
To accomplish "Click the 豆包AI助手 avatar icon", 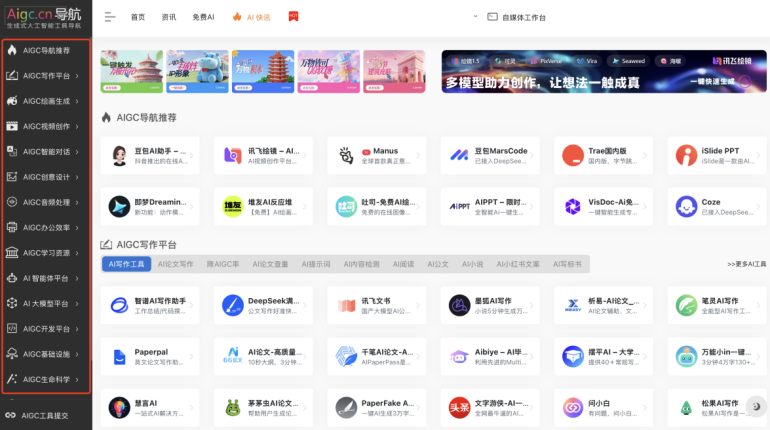I will (119, 156).
